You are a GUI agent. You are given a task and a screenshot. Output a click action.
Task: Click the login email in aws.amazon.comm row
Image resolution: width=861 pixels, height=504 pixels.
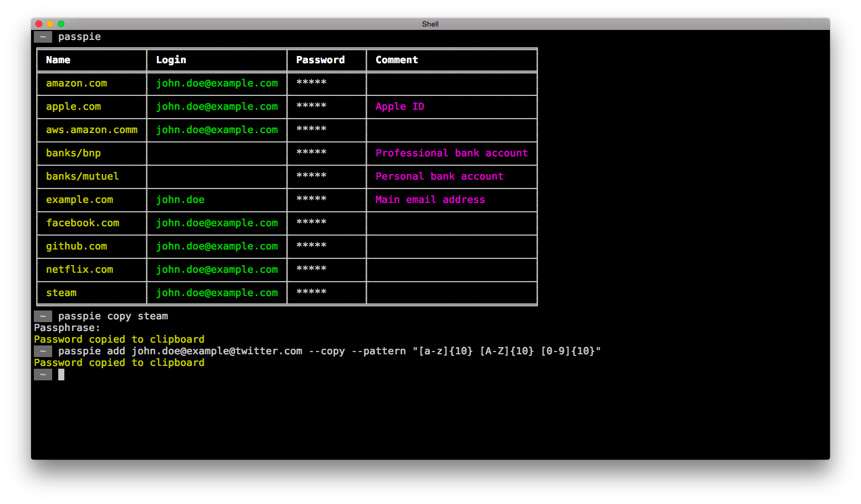(217, 130)
